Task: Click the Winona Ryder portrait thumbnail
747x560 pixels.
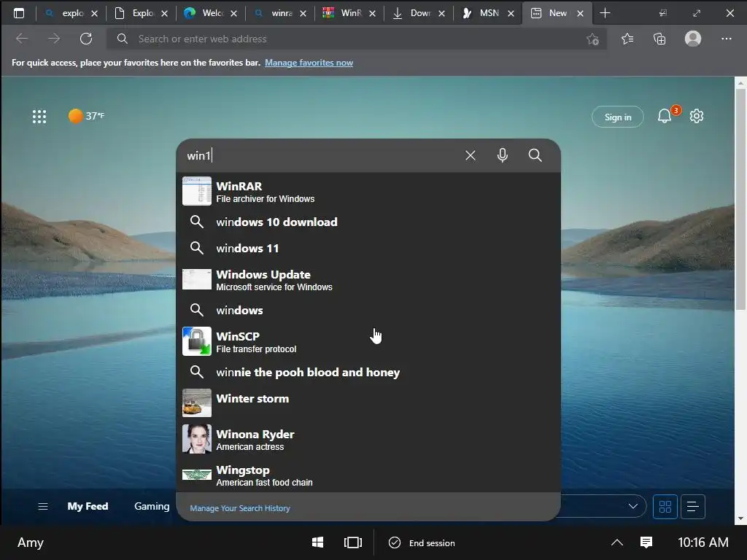Action: click(197, 439)
